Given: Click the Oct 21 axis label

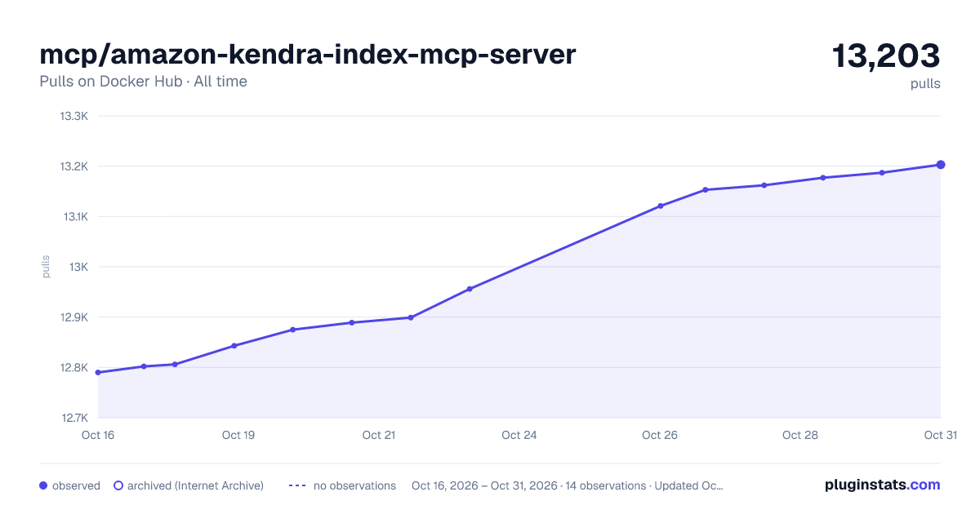Looking at the screenshot, I should click(x=379, y=435).
